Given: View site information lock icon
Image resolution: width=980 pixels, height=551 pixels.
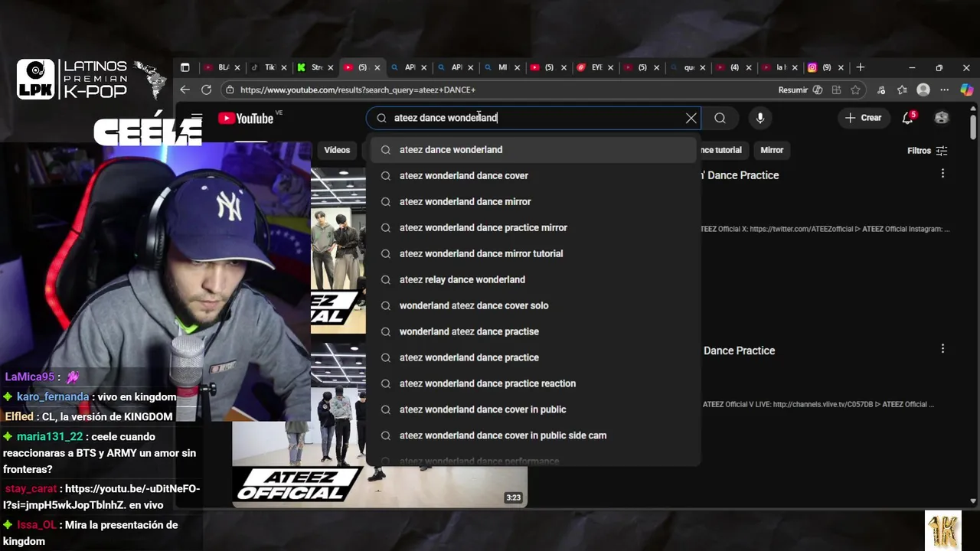Looking at the screenshot, I should [x=230, y=90].
